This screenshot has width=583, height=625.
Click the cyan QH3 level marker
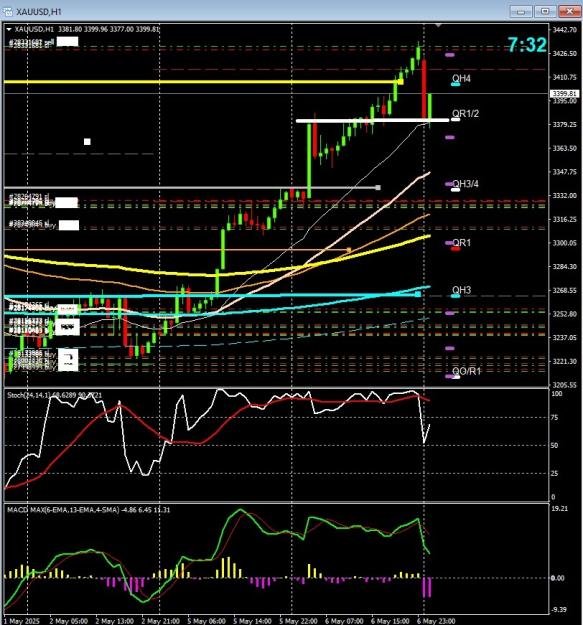coord(455,296)
